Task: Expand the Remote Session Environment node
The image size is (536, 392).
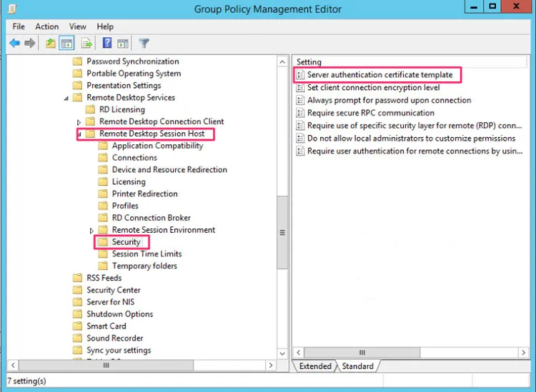Action: (x=92, y=231)
